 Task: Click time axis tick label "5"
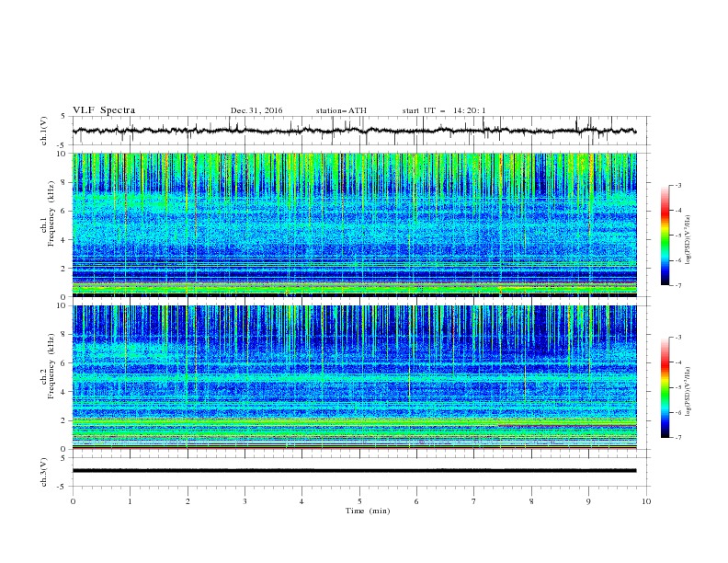pos(359,501)
